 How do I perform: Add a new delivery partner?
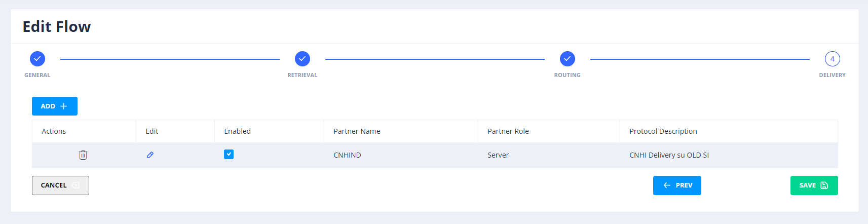(x=55, y=106)
